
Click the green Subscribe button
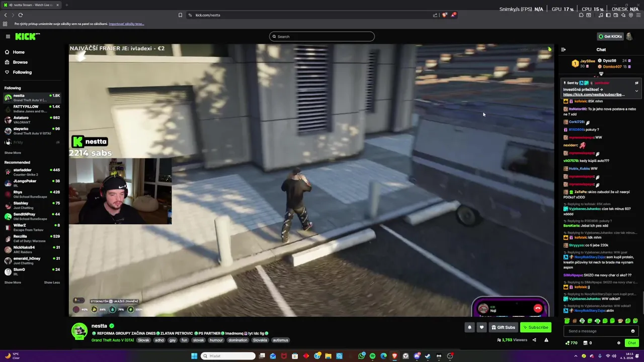point(536,327)
